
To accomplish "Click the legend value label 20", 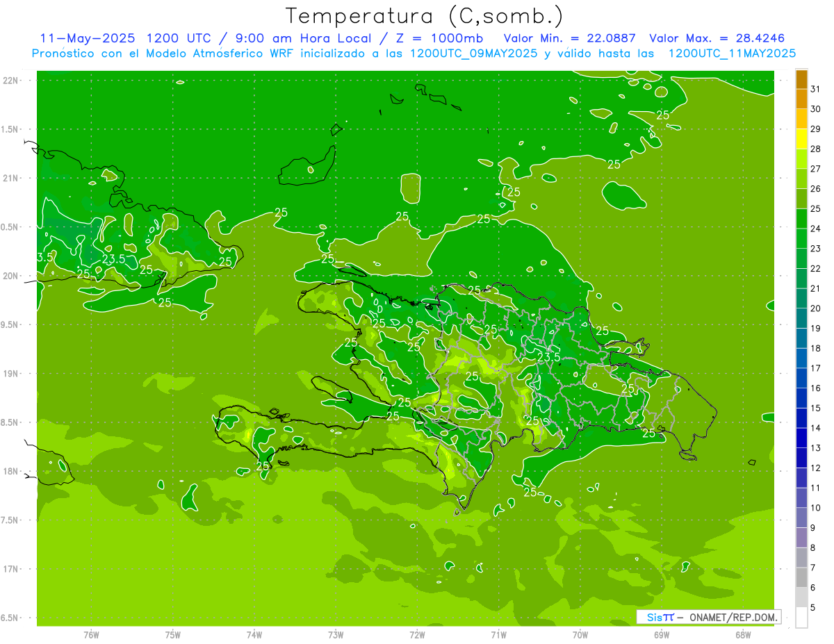I will point(816,308).
